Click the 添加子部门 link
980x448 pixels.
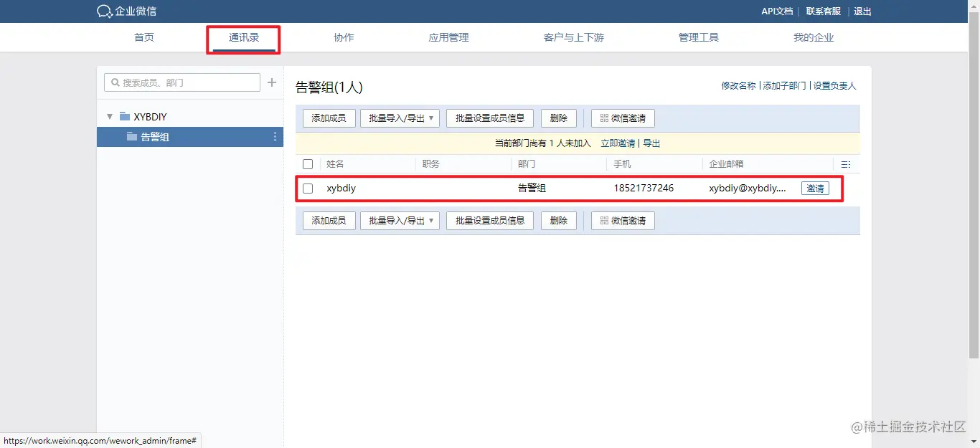785,86
